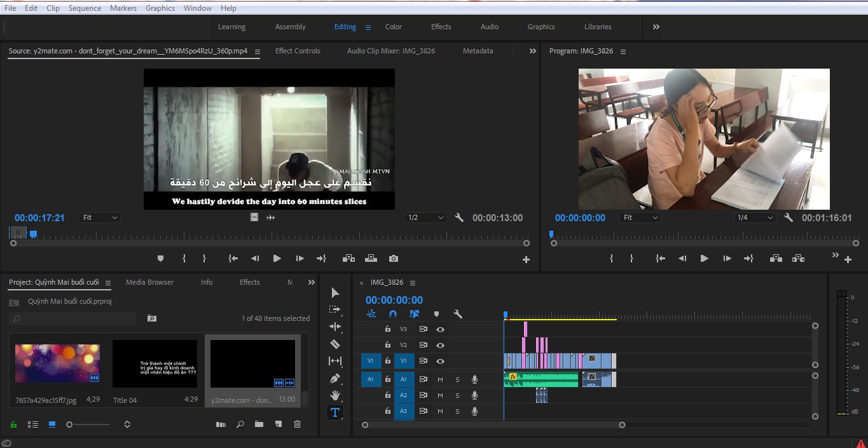Toggle Linked Selection in timeline
The image size is (868, 448).
[415, 314]
